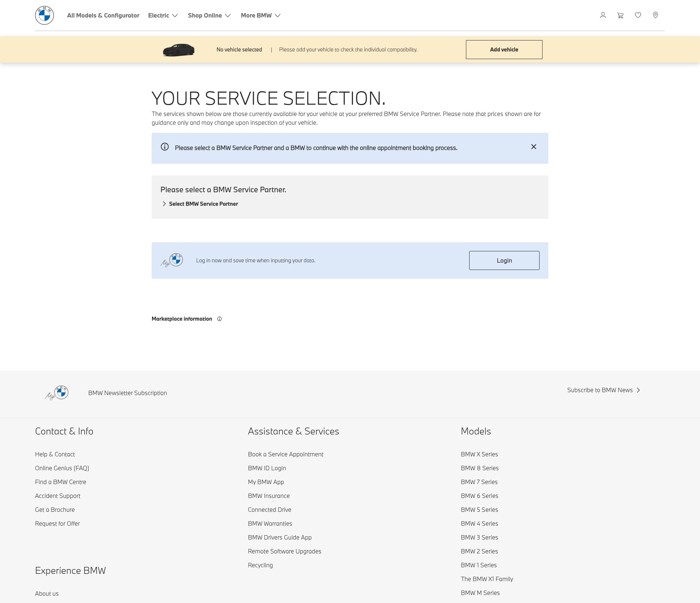Image resolution: width=700 pixels, height=603 pixels.
Task: Click the BMW logo in the header
Action: coord(44,15)
